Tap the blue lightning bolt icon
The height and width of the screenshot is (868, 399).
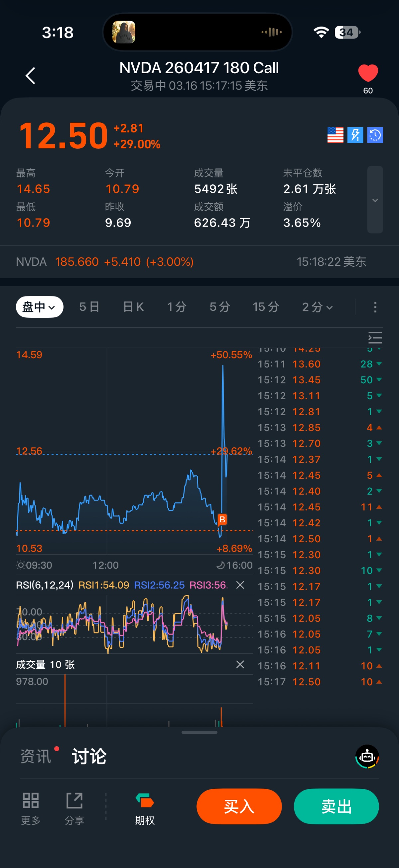355,135
